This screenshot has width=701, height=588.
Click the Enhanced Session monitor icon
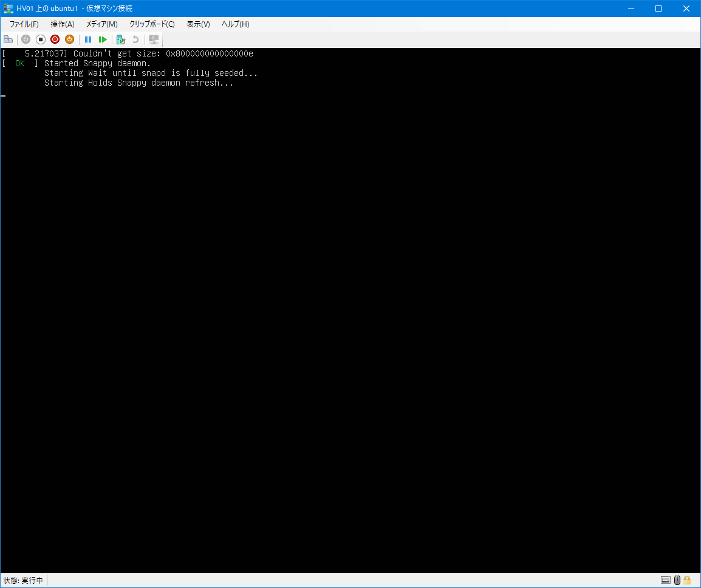pyautogui.click(x=154, y=39)
